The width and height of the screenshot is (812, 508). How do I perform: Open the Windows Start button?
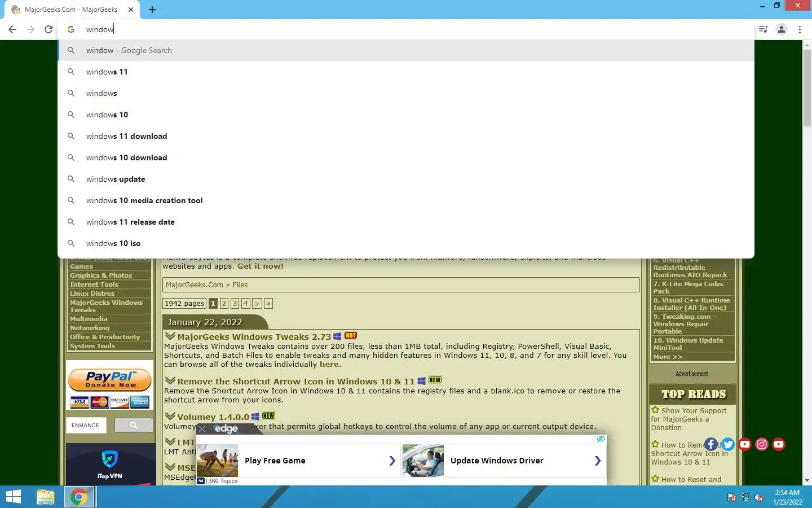coord(14,497)
